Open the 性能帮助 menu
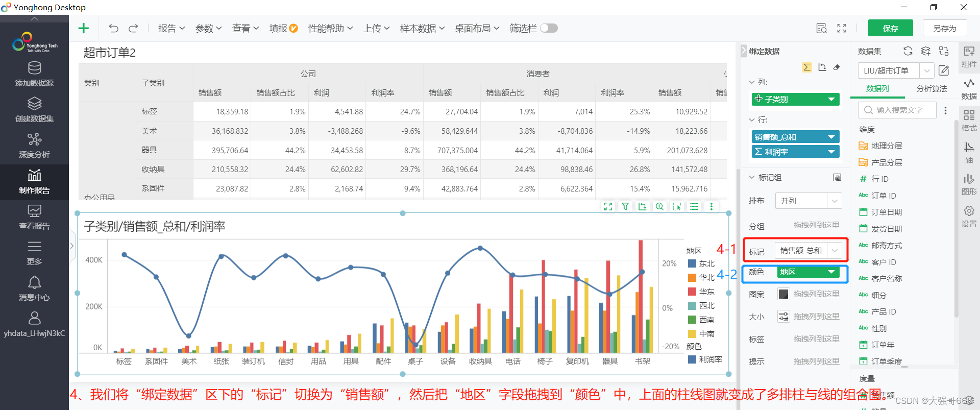980x410 pixels. coord(330,29)
